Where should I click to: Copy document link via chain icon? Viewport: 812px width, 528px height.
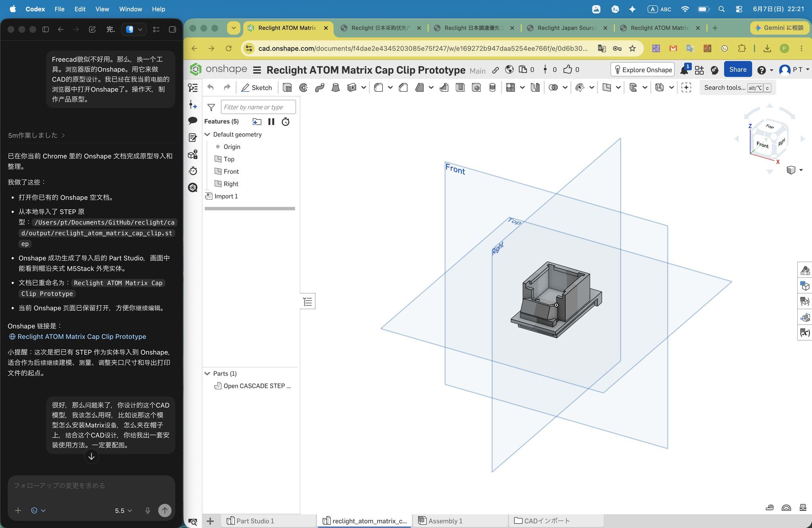pos(496,70)
